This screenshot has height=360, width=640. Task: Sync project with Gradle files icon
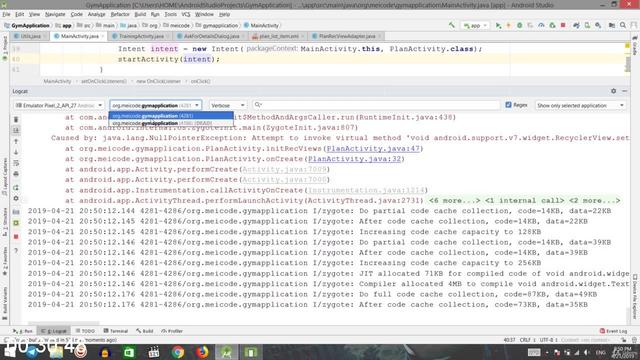(576, 25)
